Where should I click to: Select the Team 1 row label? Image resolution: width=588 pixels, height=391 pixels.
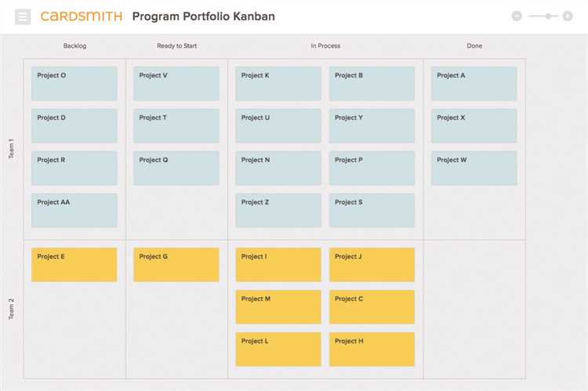click(11, 149)
